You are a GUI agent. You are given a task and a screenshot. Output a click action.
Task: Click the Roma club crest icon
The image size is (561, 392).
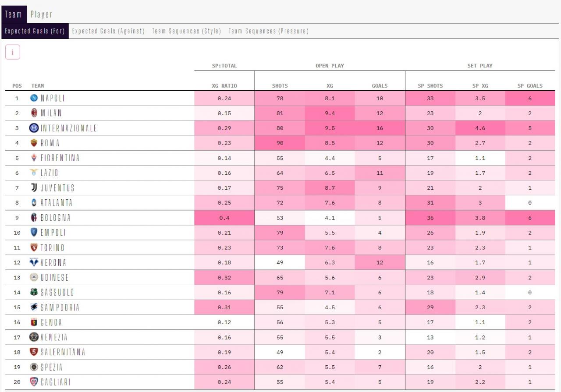[x=34, y=143]
